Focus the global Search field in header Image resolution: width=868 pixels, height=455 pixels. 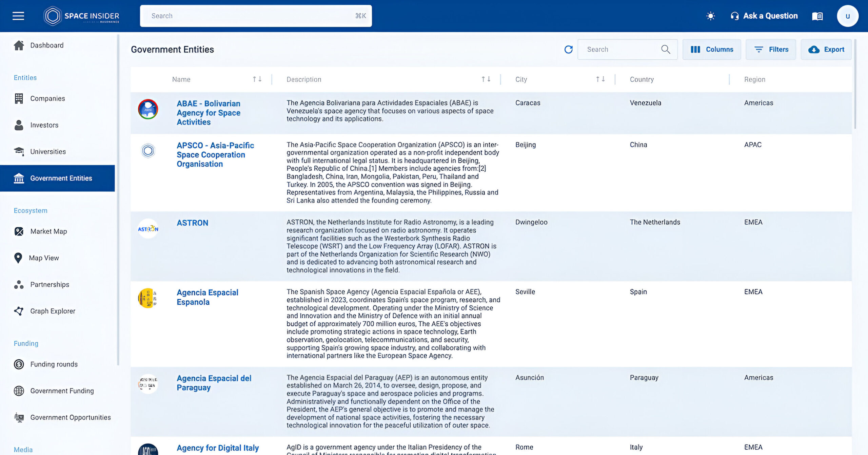[256, 16]
